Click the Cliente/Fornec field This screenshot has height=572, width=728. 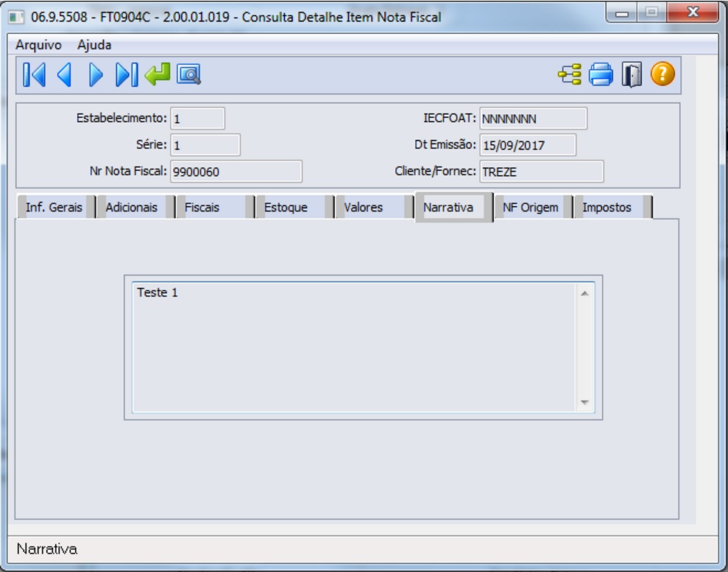[x=541, y=172]
